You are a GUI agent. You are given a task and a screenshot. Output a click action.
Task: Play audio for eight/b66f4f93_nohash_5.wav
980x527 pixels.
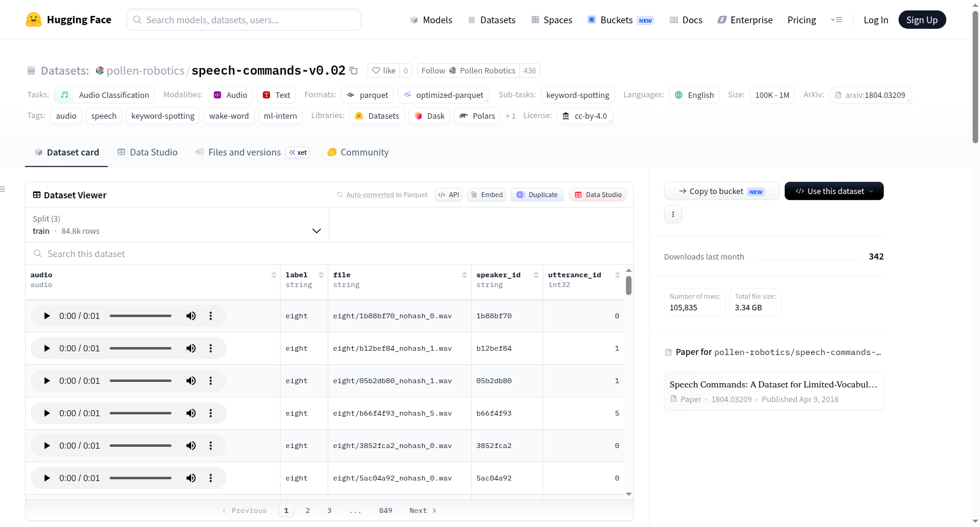47,413
